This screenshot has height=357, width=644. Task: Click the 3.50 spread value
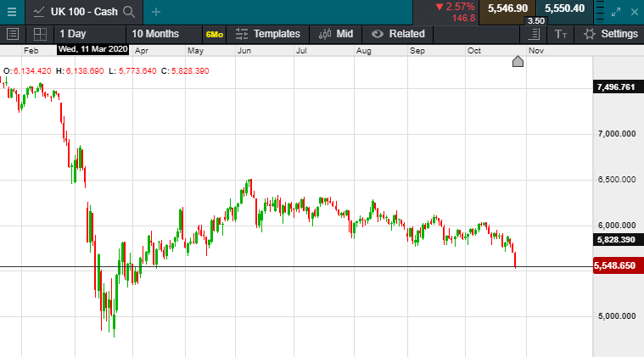pyautogui.click(x=536, y=21)
